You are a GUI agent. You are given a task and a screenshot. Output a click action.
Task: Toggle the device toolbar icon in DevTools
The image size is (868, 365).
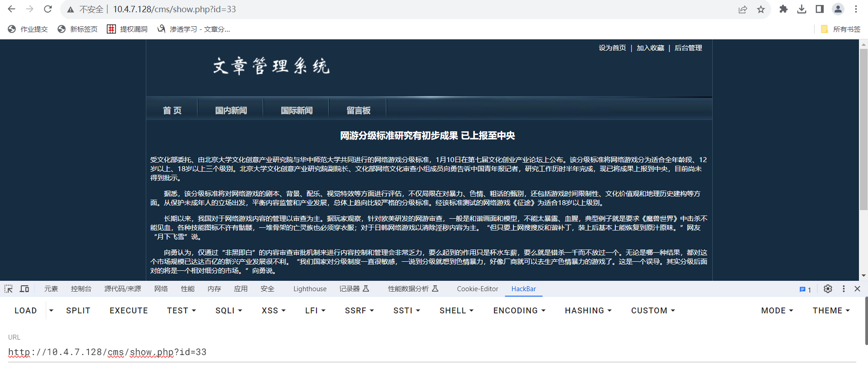pos(24,289)
